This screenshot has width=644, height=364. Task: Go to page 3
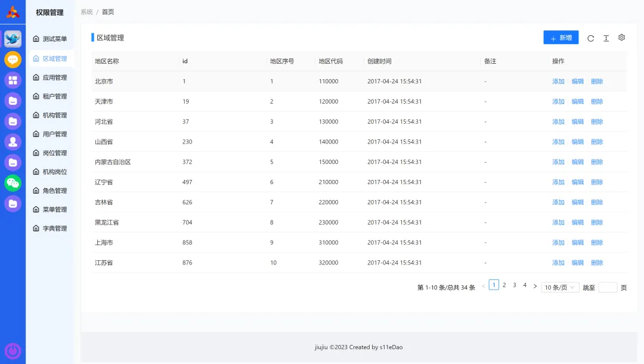(514, 285)
